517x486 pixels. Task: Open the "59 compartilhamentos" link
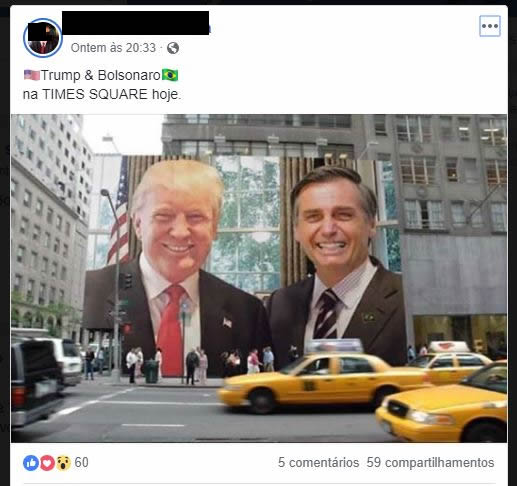click(x=430, y=463)
